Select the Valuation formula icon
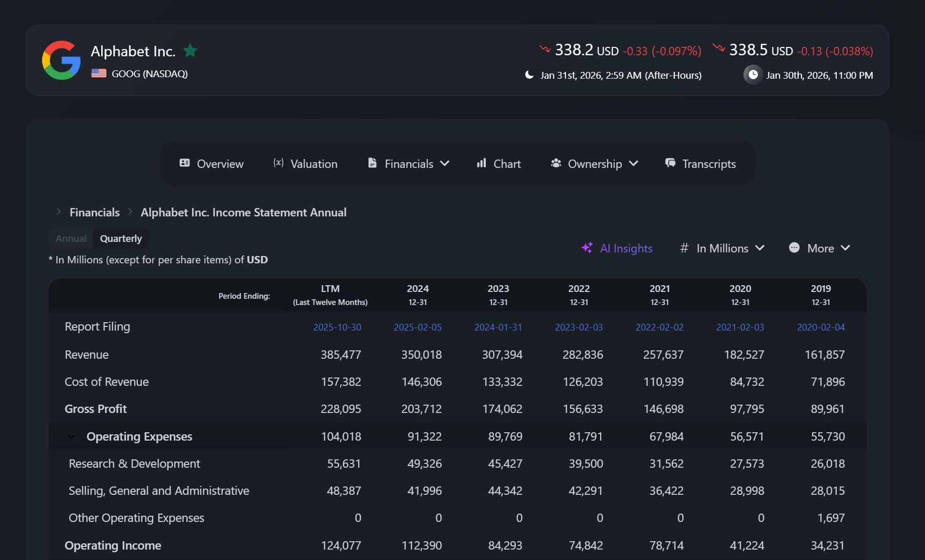 coord(279,163)
